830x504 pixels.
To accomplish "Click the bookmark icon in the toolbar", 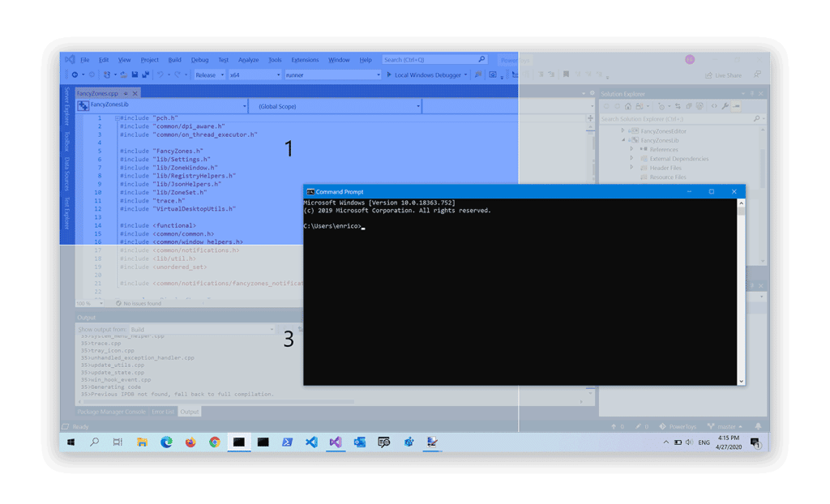I will (566, 75).
